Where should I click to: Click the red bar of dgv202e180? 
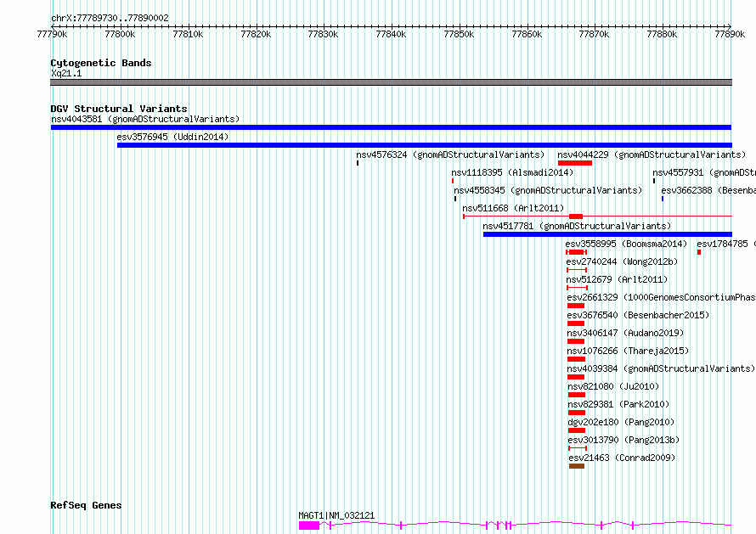577,430
